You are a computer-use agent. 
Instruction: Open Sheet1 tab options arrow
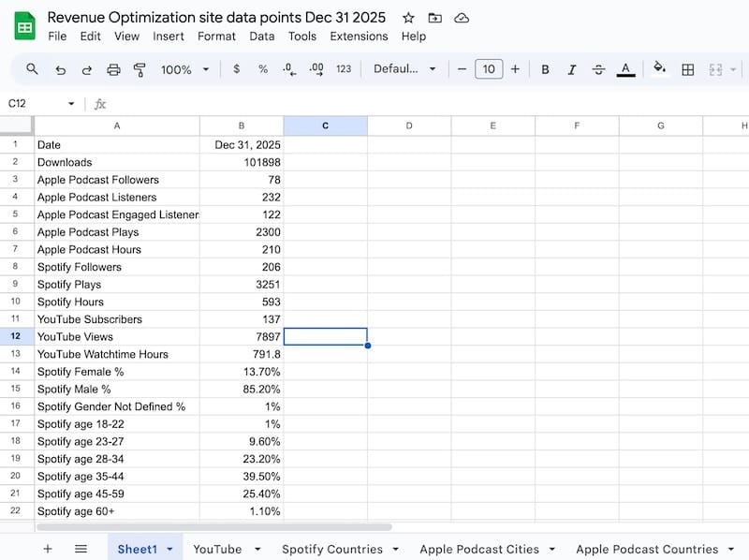point(170,550)
